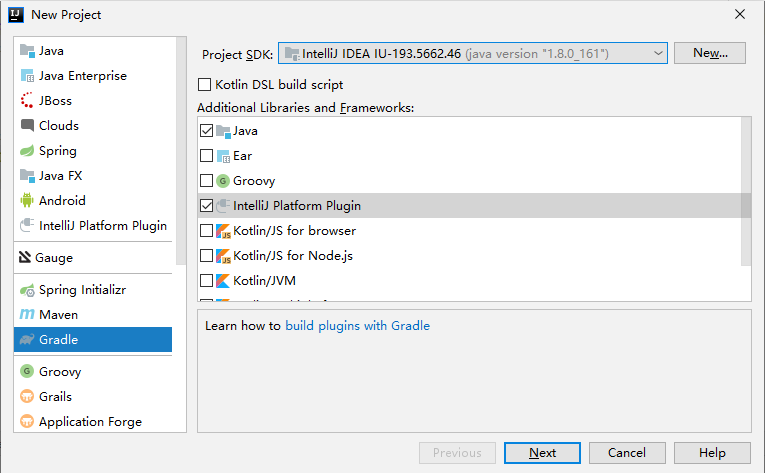
Task: Click the Android robot icon
Action: point(27,200)
